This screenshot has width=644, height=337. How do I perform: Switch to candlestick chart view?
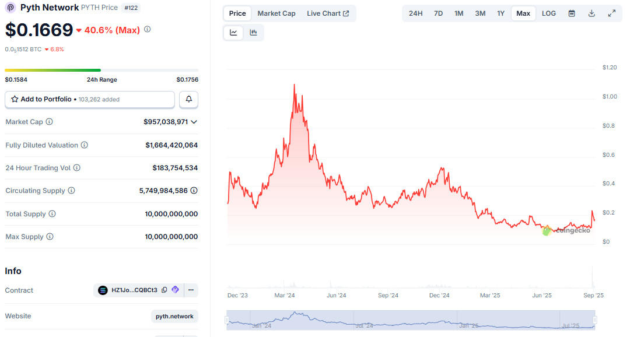point(253,33)
